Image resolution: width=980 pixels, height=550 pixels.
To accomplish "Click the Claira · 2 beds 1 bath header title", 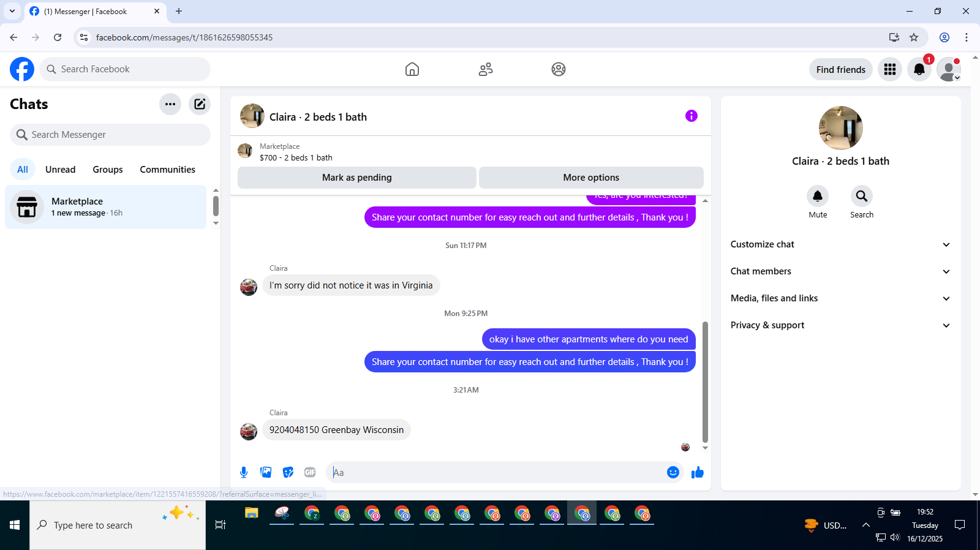I will pos(318,117).
